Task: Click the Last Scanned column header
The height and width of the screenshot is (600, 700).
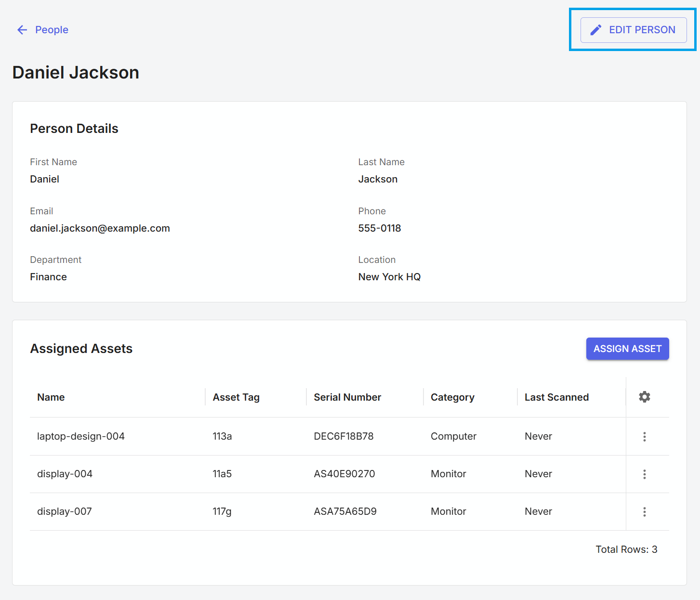Action: (556, 397)
